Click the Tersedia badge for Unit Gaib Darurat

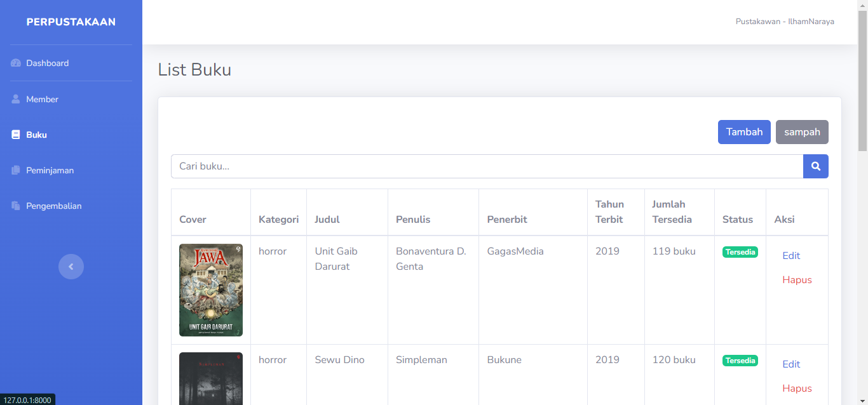pos(740,252)
